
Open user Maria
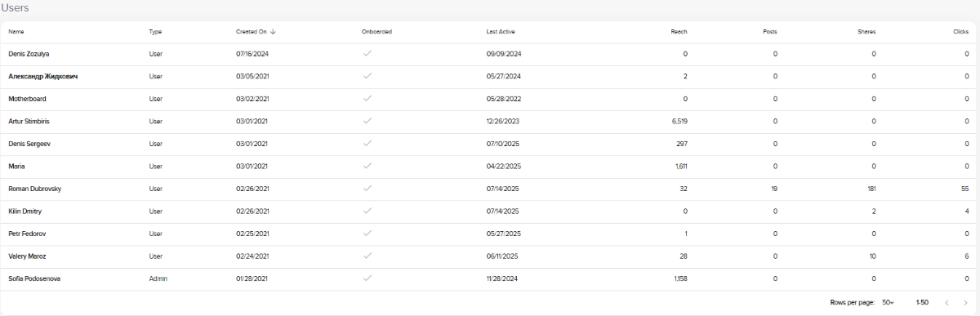click(x=16, y=166)
